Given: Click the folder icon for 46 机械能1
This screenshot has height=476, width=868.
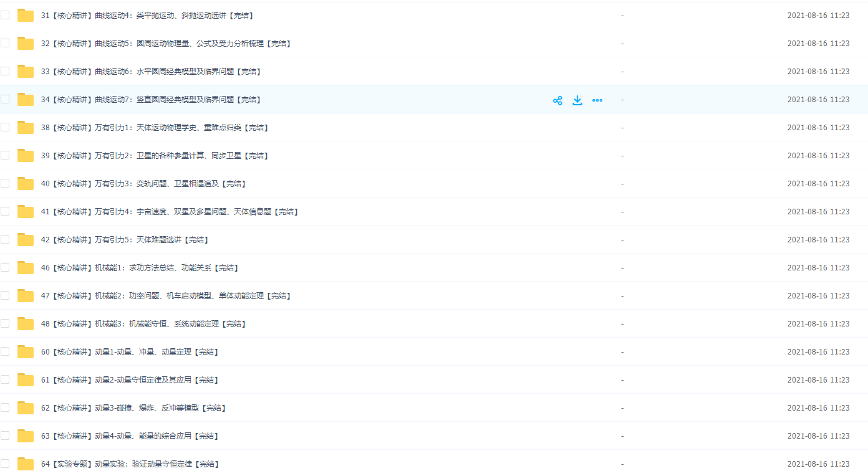Looking at the screenshot, I should click(x=26, y=268).
